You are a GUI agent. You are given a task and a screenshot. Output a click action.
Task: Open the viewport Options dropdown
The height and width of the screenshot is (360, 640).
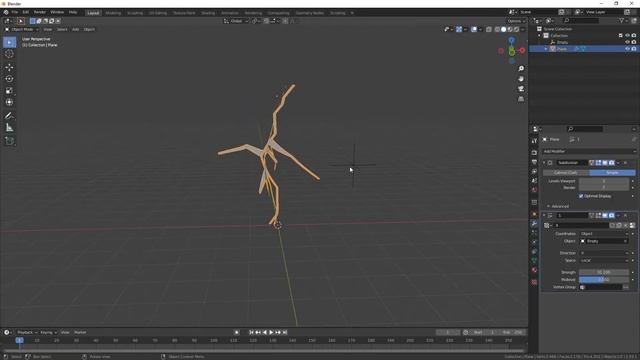pos(516,21)
